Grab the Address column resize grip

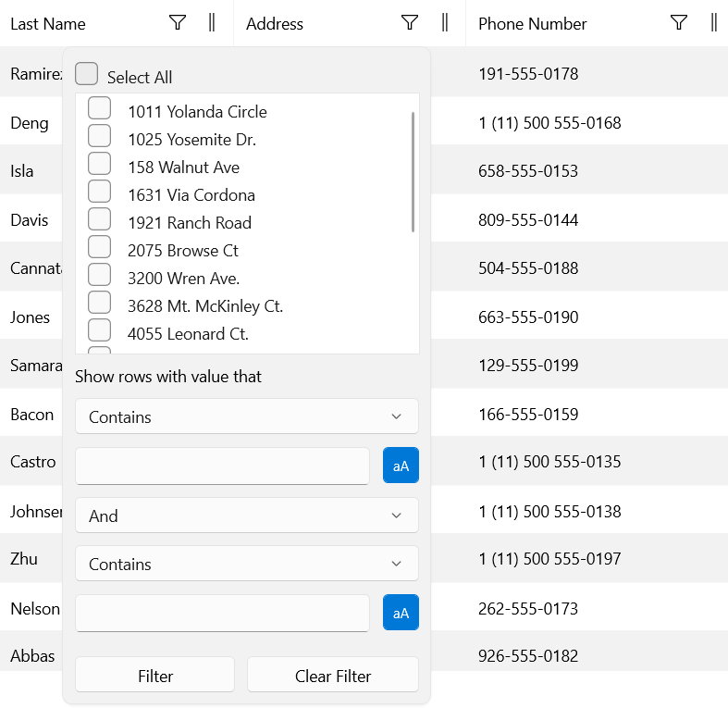coord(445,22)
